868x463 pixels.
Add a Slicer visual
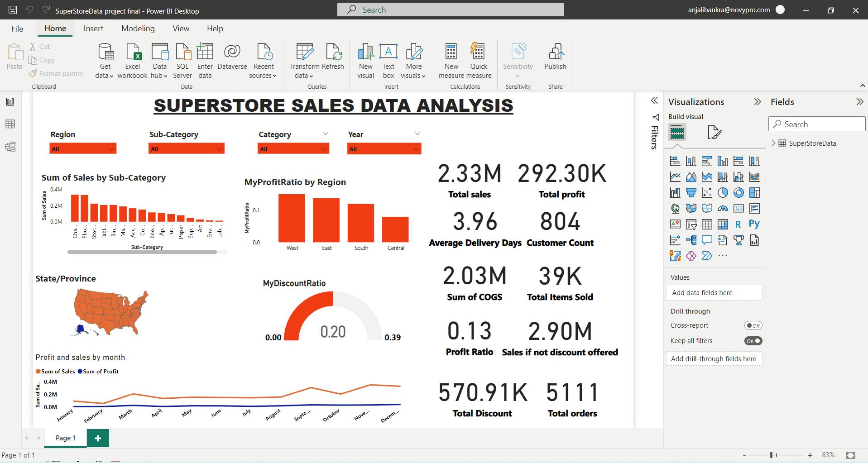(691, 224)
